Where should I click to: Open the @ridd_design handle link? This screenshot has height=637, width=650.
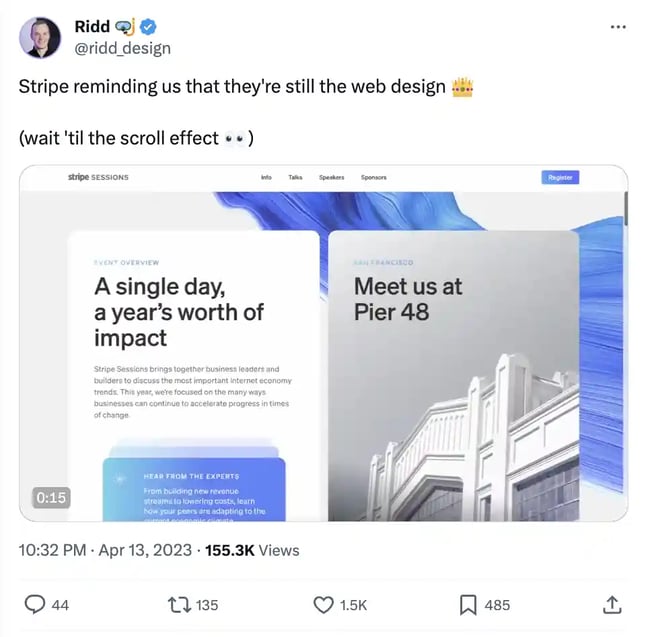click(x=123, y=48)
